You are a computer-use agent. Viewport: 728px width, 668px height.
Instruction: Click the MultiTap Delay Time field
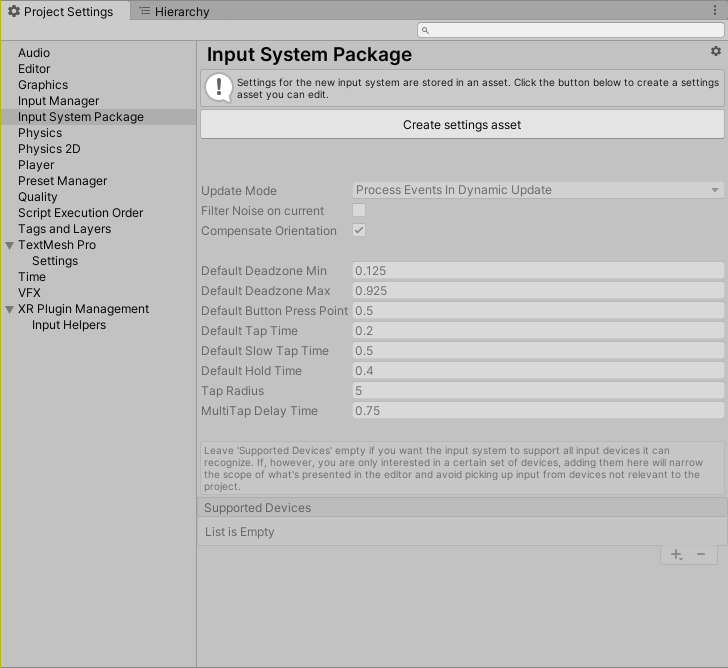point(538,410)
